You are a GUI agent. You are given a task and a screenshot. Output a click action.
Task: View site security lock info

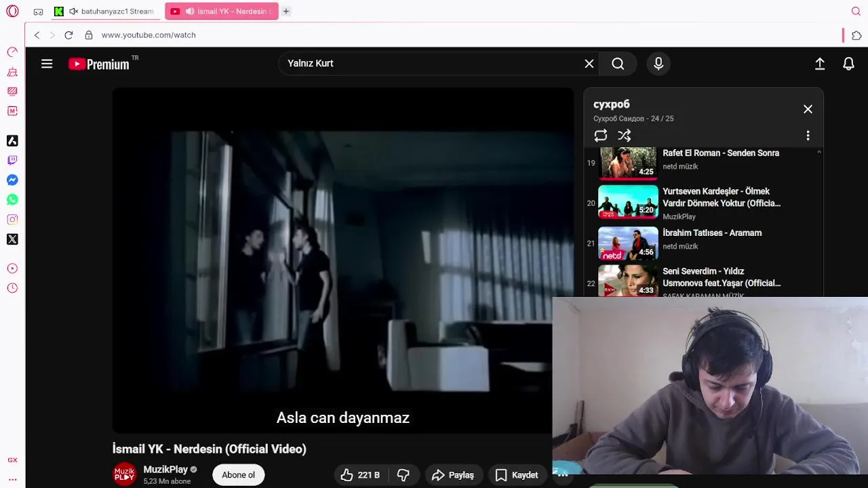[x=89, y=35]
